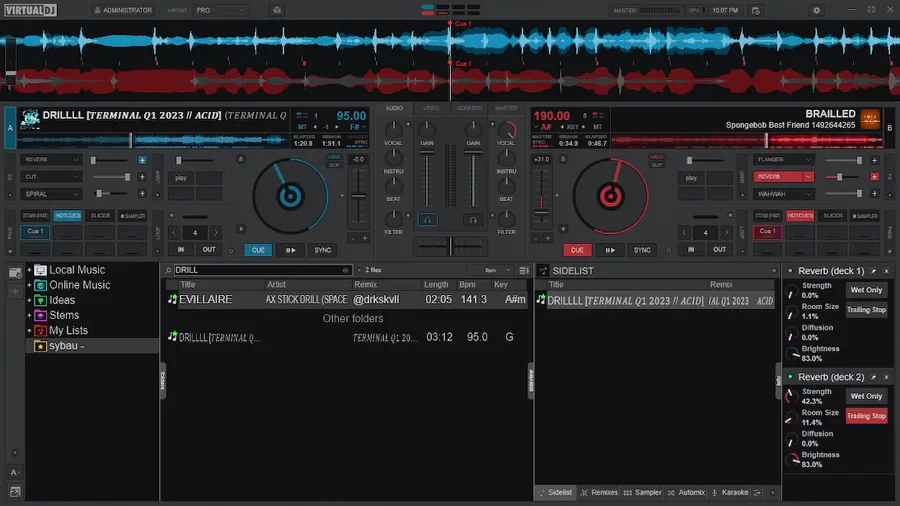Open the CUT effect dropdown on deck A
Screen dimensions: 900x506
tap(51, 177)
